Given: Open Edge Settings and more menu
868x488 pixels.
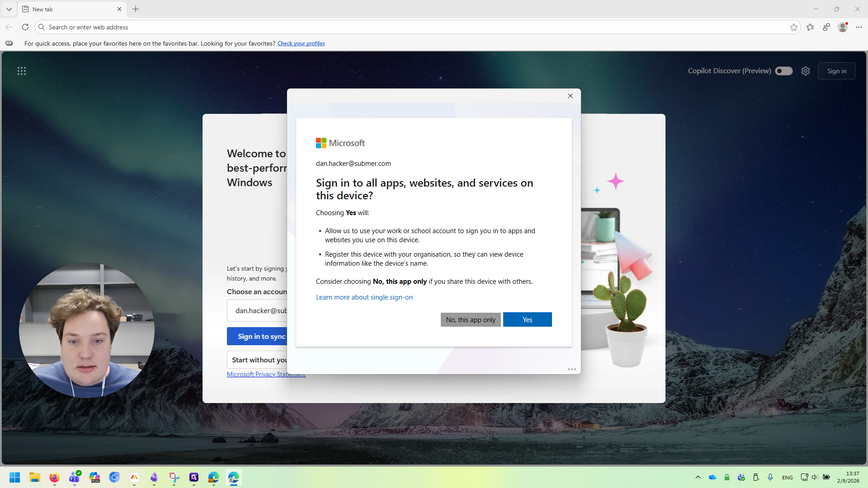Looking at the screenshot, I should (x=859, y=27).
